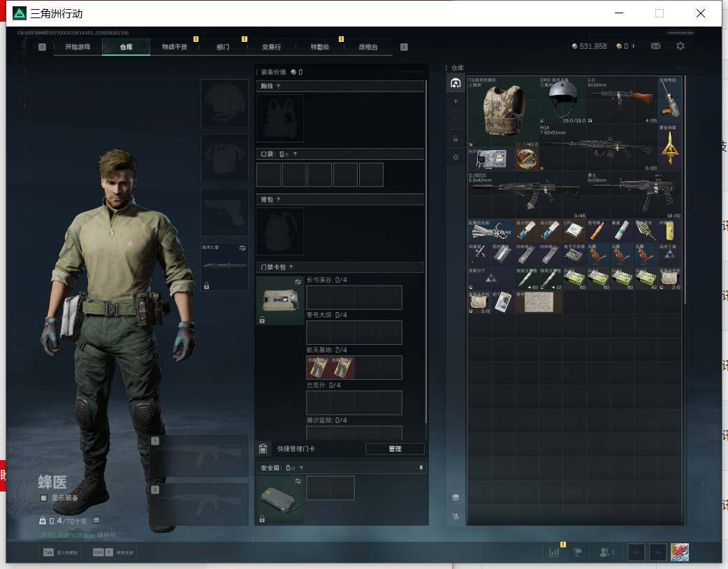Select the injector with +12 label
728x569 pixels.
tap(551, 279)
